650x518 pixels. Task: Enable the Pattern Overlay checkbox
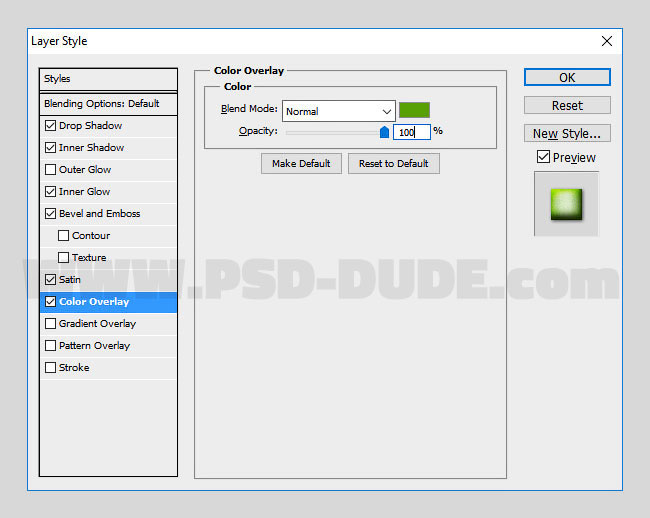point(50,345)
